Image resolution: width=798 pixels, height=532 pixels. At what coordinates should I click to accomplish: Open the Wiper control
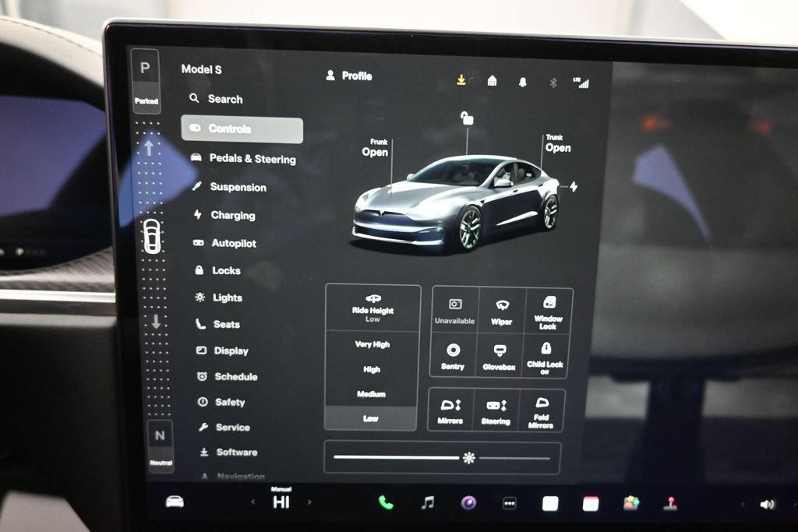click(502, 313)
